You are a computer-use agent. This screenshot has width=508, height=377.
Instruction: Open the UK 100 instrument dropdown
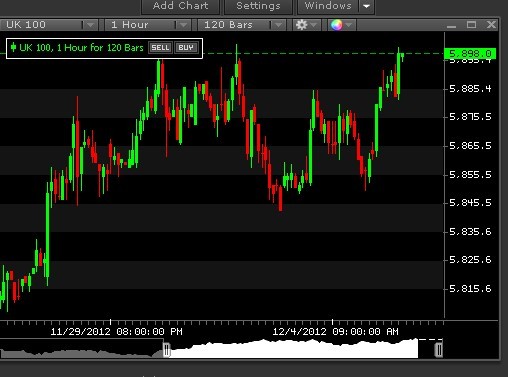click(49, 25)
